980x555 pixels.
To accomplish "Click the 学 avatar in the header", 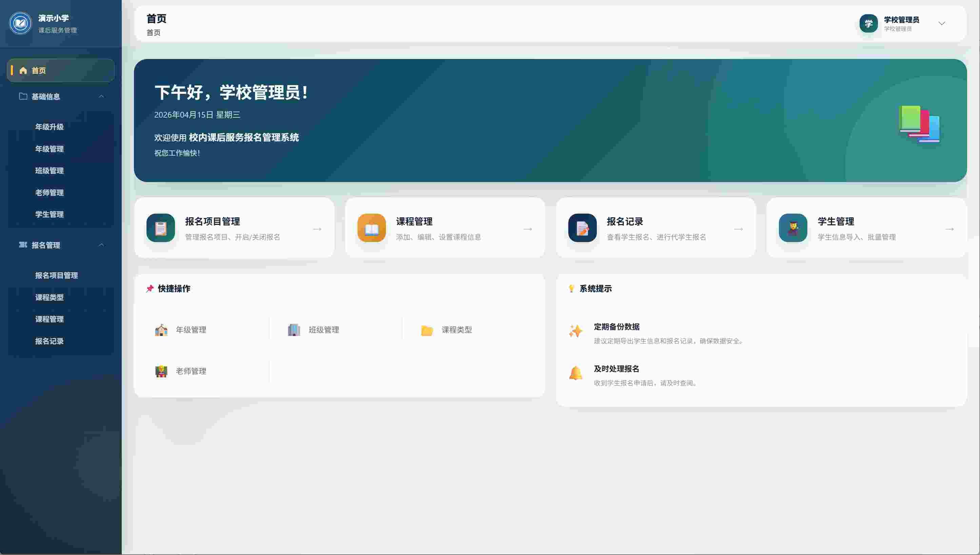I will point(868,24).
